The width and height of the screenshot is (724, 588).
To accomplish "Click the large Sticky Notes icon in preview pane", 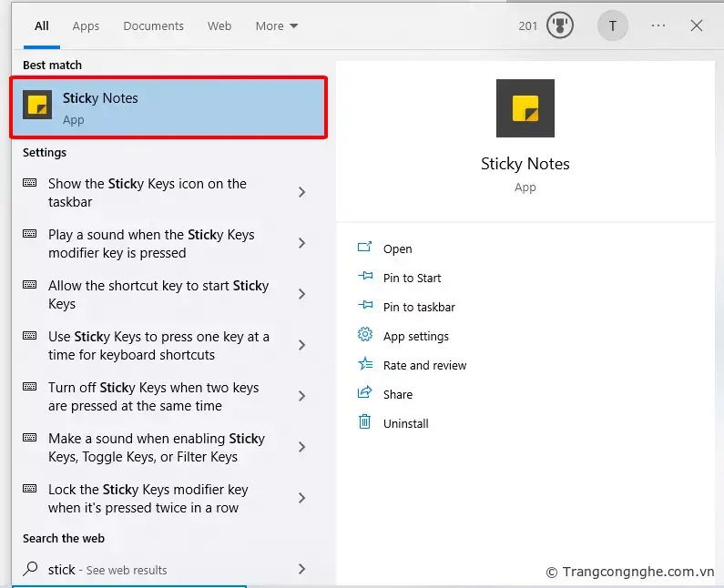I will tap(525, 108).
